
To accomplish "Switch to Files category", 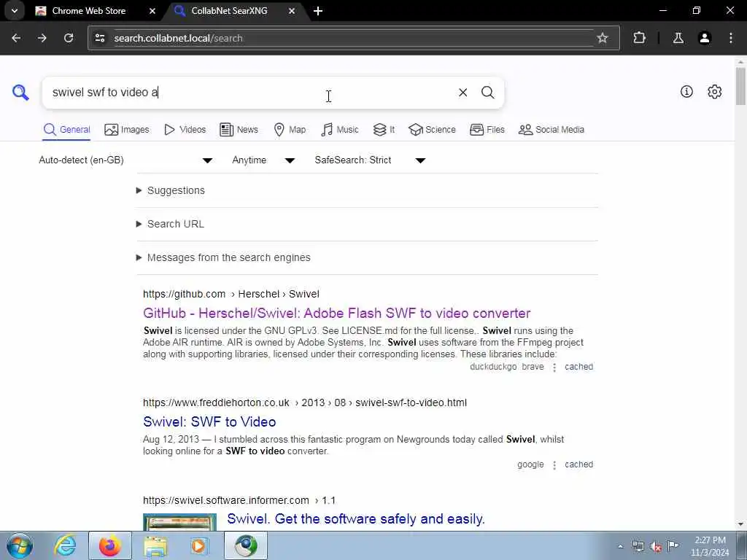I will (x=487, y=130).
